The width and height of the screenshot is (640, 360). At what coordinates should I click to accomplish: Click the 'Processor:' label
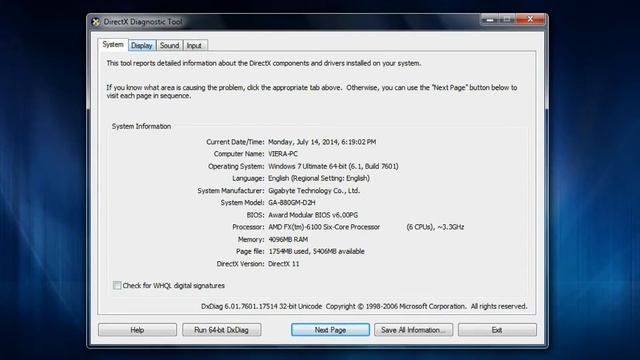click(248, 227)
